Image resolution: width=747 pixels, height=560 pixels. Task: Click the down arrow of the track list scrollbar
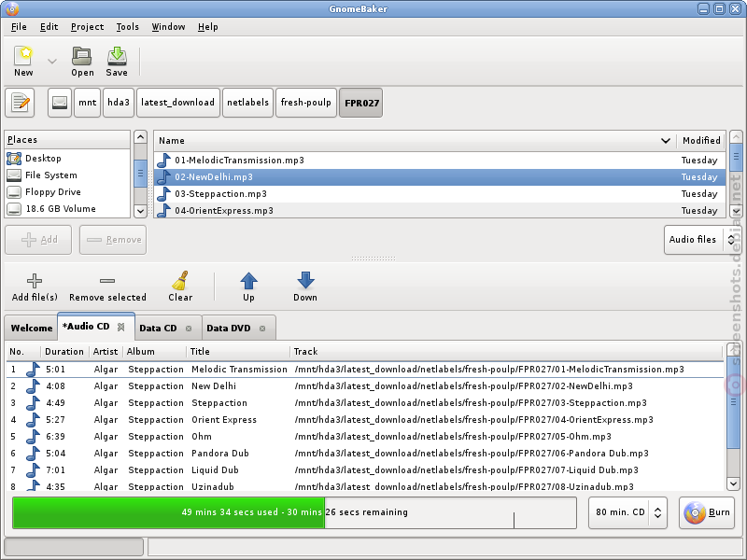pos(733,483)
